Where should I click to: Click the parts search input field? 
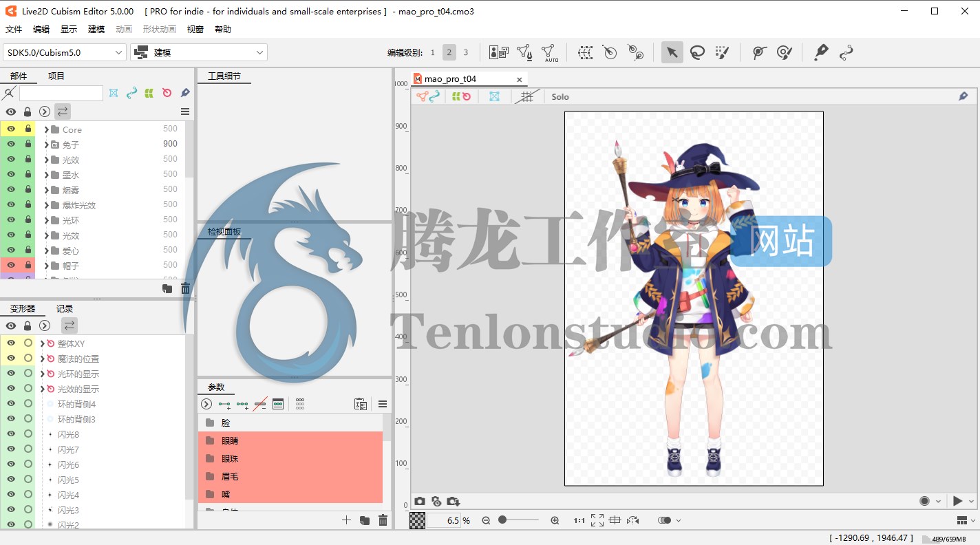(61, 93)
